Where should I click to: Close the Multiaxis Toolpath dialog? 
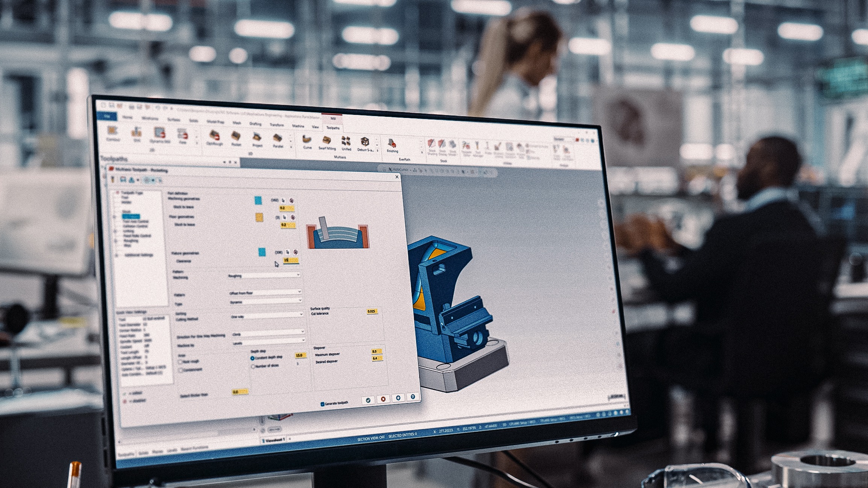tap(397, 177)
